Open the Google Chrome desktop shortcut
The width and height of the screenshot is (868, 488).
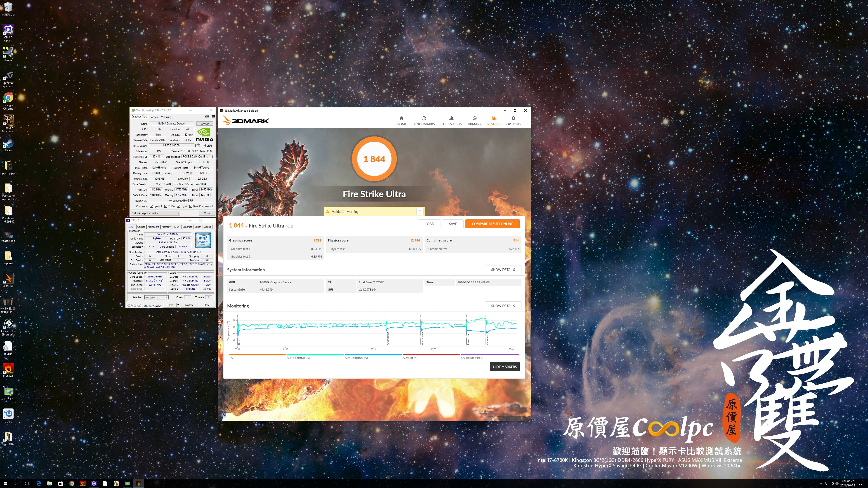pyautogui.click(x=8, y=101)
